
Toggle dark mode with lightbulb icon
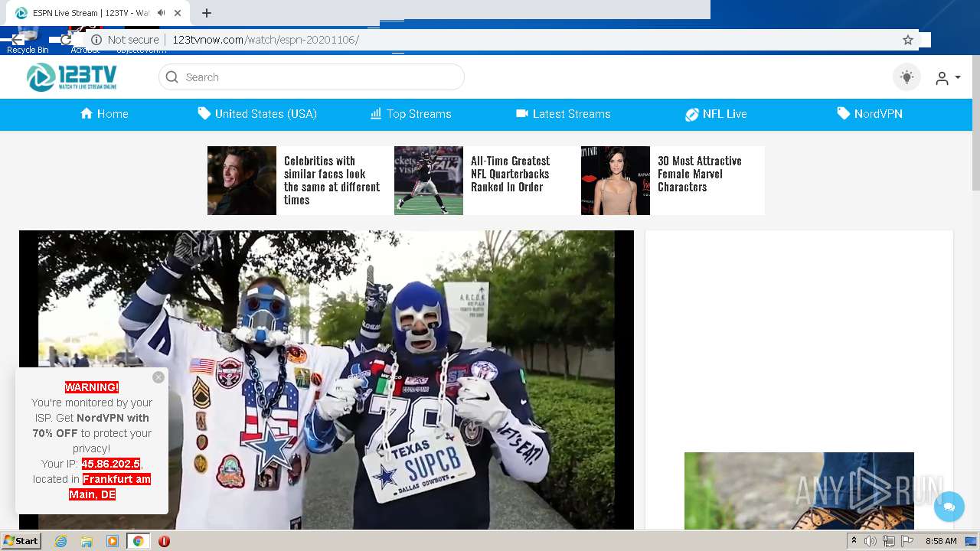[x=907, y=77]
